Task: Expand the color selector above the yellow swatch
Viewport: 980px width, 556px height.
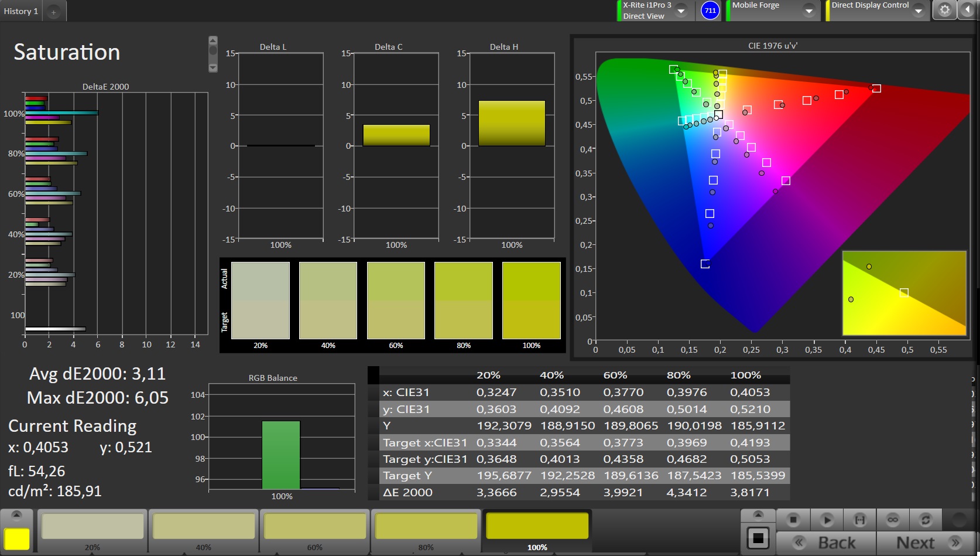Action: [x=16, y=515]
